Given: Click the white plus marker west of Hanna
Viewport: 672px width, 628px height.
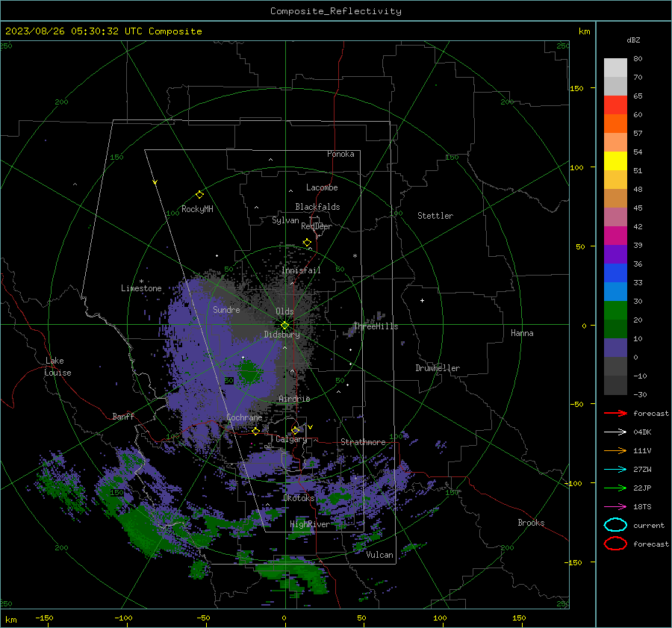Looking at the screenshot, I should click(422, 300).
